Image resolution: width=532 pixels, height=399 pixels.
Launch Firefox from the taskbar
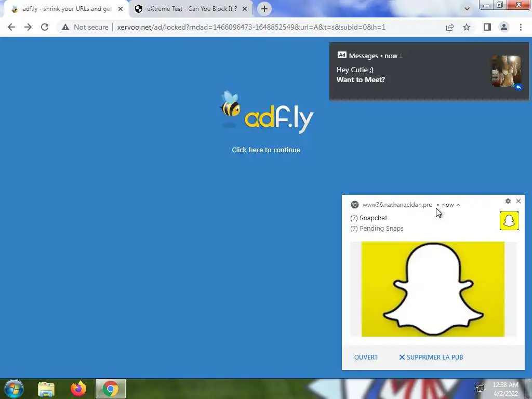click(x=78, y=389)
